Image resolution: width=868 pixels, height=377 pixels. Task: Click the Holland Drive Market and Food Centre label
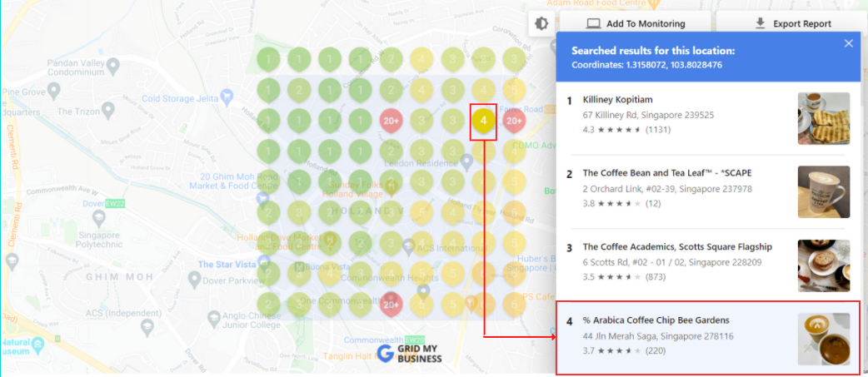(x=279, y=242)
